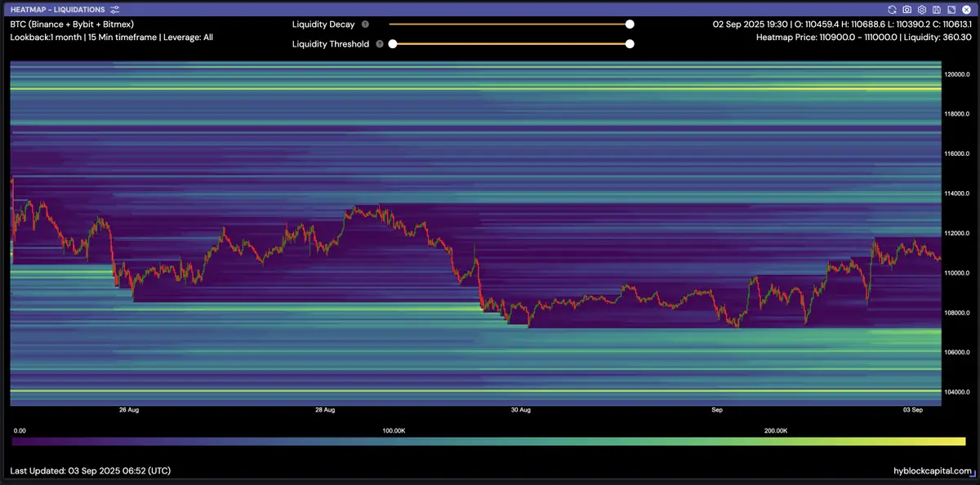Click the 100.00K color scale label
980x485 pixels.
tap(394, 429)
